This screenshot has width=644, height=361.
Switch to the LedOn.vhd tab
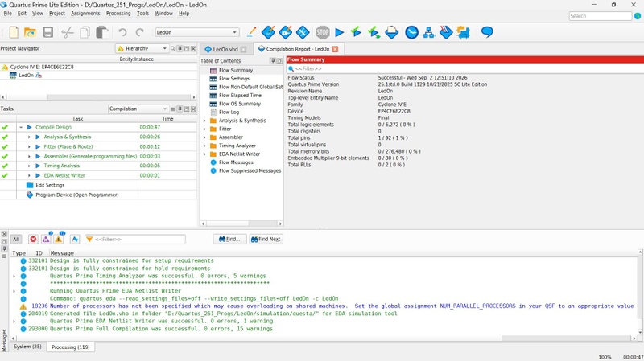point(225,49)
